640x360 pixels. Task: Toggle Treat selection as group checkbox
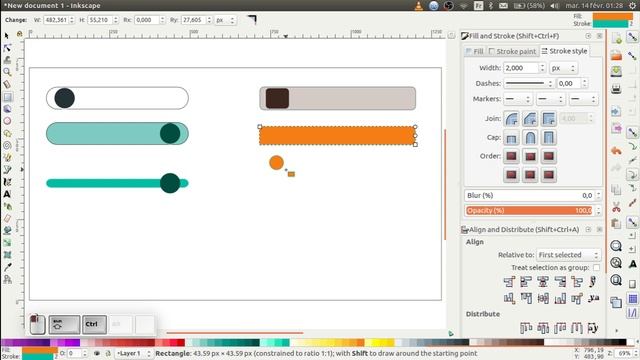click(596, 268)
